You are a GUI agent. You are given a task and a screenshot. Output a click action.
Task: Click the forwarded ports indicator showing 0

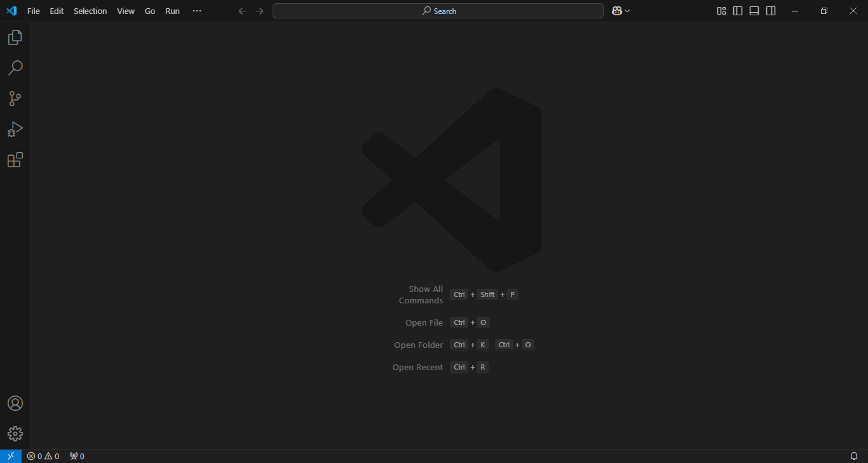point(77,456)
